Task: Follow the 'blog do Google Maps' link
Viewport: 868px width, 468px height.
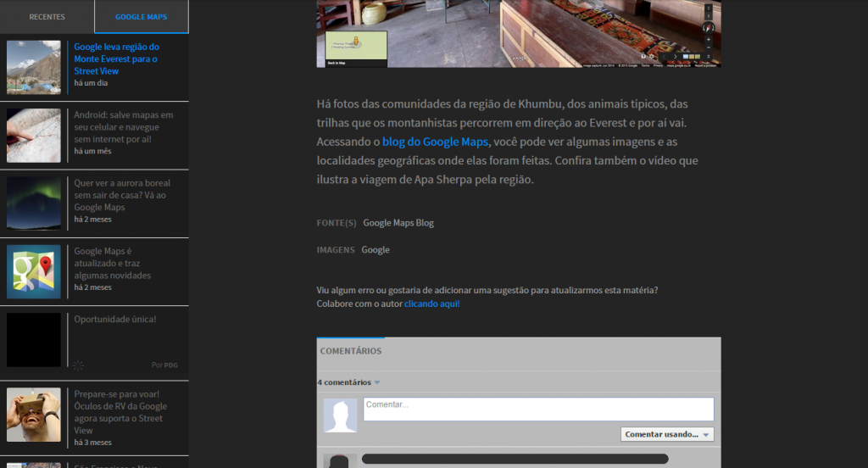Action: [x=435, y=142]
